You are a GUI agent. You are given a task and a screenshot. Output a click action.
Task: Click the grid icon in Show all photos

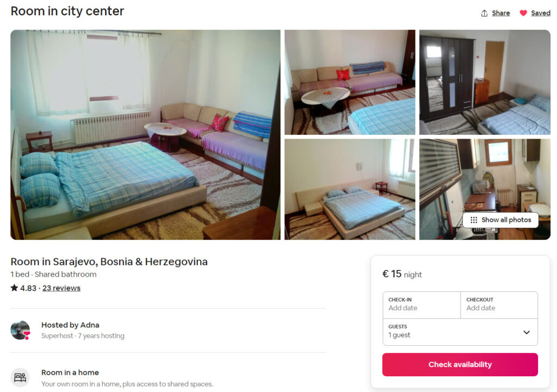click(x=474, y=220)
